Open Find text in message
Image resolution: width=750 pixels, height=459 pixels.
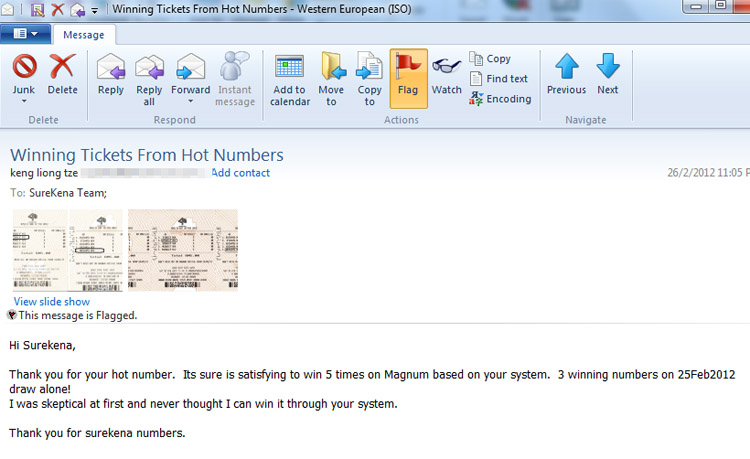(x=499, y=78)
